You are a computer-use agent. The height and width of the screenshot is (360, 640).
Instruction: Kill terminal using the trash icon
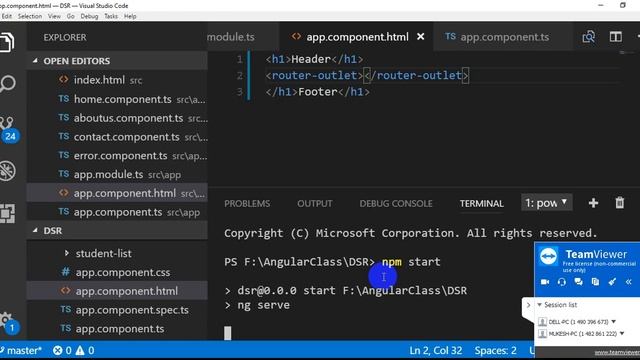pos(620,203)
